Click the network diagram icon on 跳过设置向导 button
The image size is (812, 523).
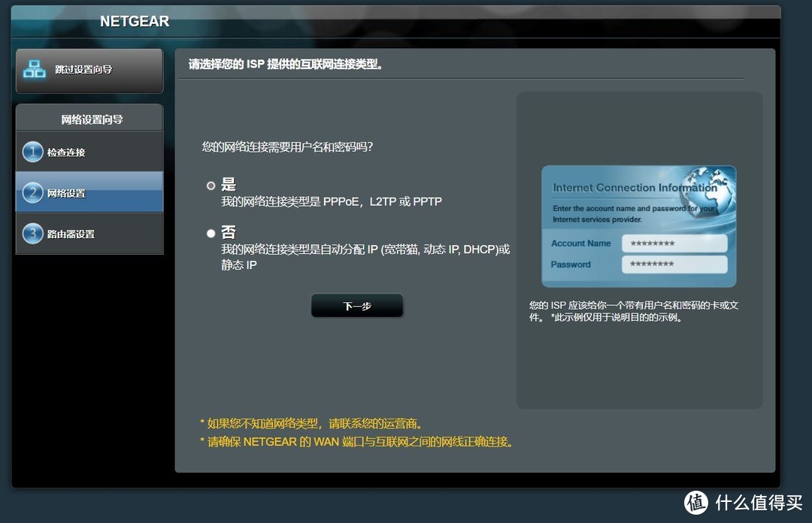[35, 68]
